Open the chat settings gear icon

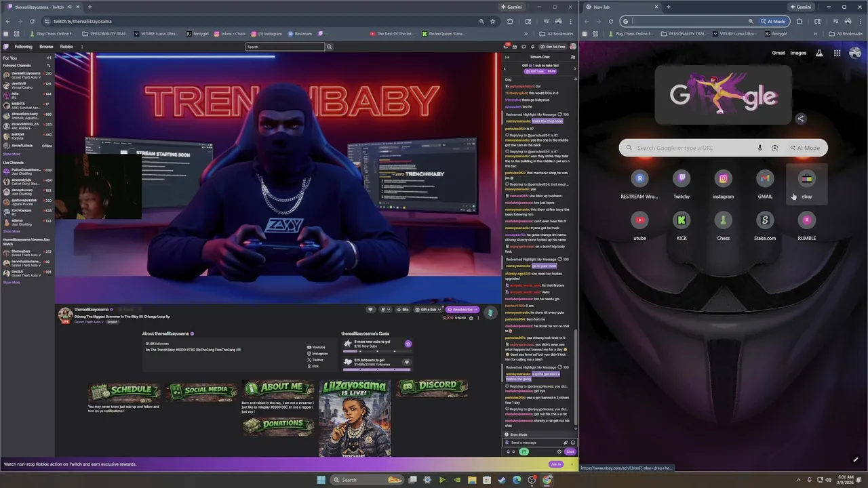pyautogui.click(x=559, y=451)
